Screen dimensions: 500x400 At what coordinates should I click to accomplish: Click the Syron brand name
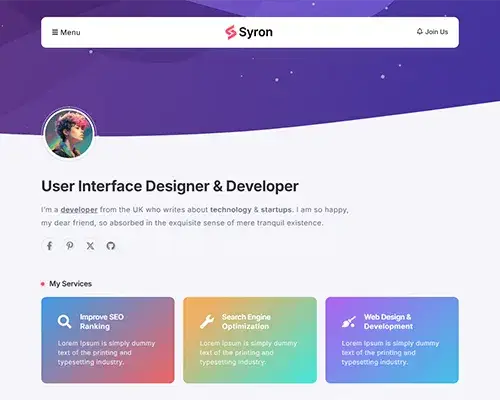[x=256, y=32]
